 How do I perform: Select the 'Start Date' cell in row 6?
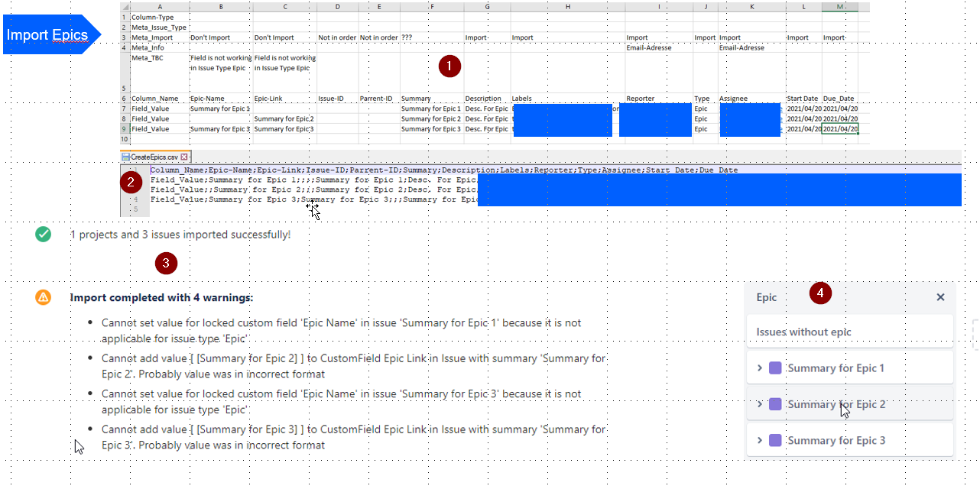803,99
